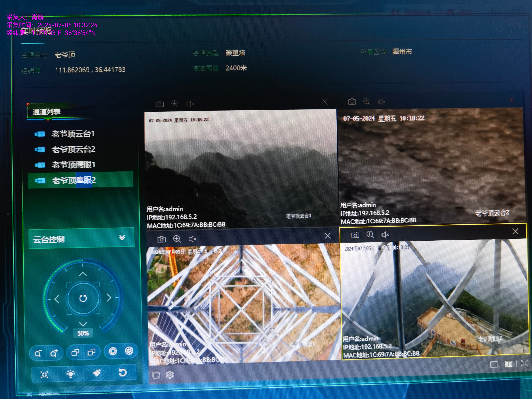Open the iris aperture icon

[113, 351]
